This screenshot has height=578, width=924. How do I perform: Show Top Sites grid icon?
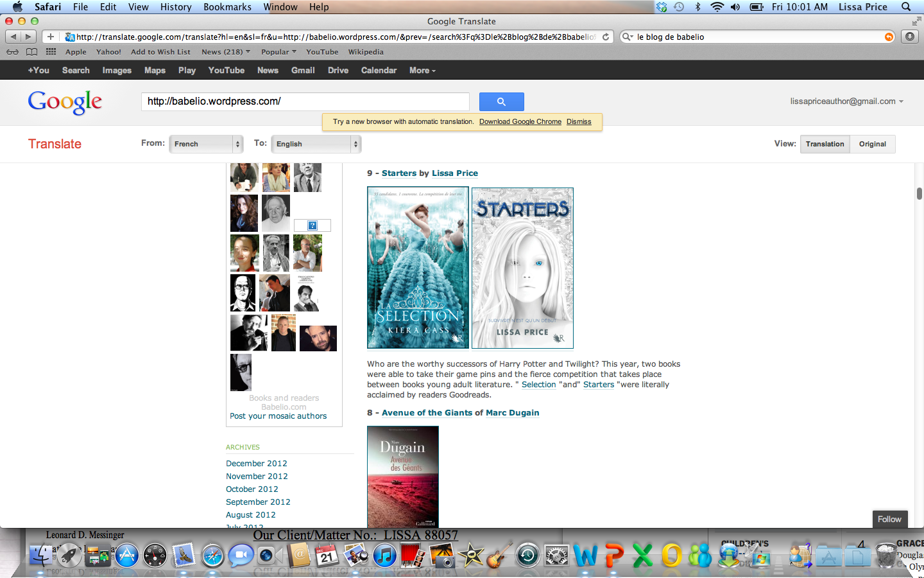tap(51, 52)
